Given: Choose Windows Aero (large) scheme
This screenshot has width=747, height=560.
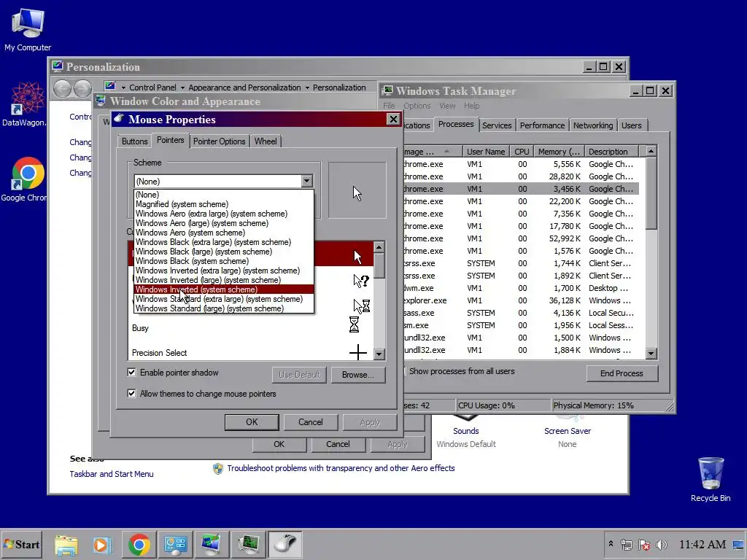Looking at the screenshot, I should (224, 223).
